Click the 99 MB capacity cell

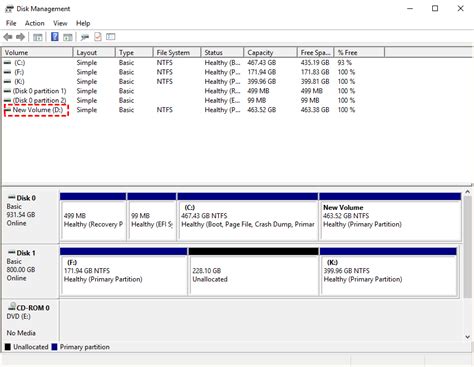pyautogui.click(x=257, y=100)
